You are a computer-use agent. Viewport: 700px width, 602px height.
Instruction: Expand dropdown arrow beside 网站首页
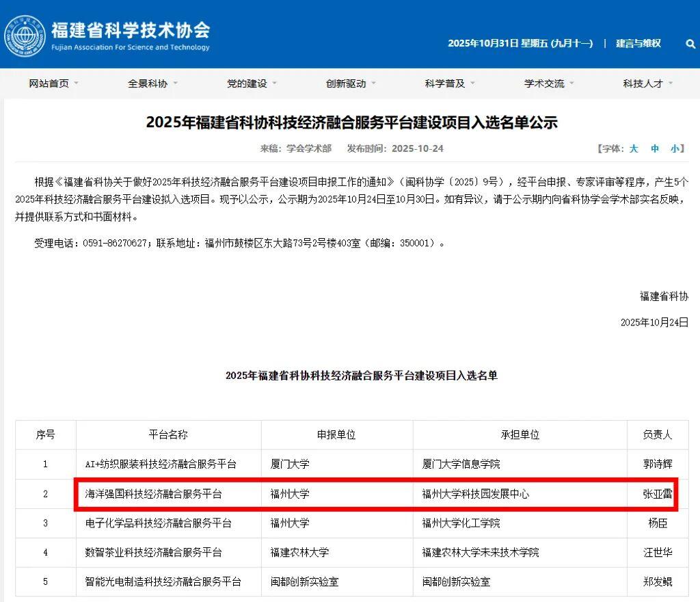(76, 83)
